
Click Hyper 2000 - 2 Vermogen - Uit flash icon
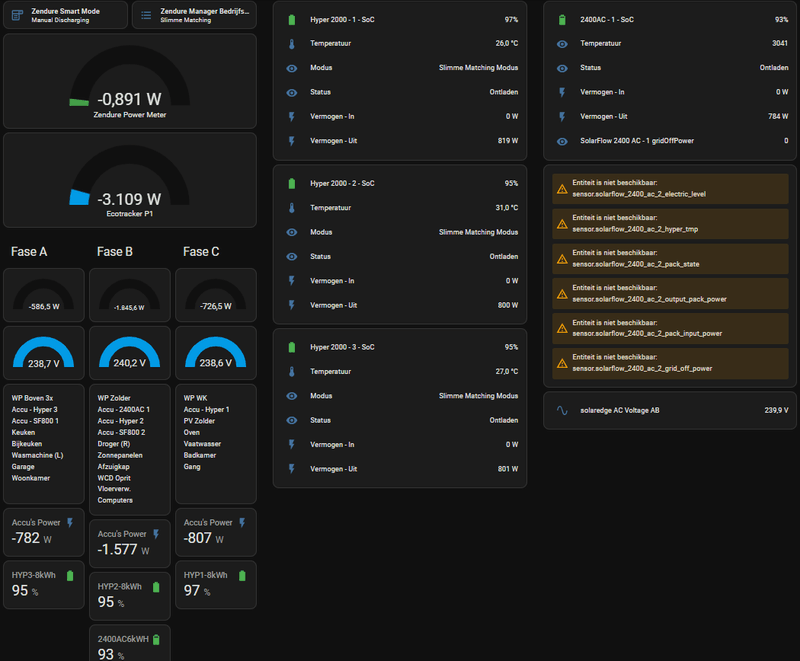click(292, 306)
